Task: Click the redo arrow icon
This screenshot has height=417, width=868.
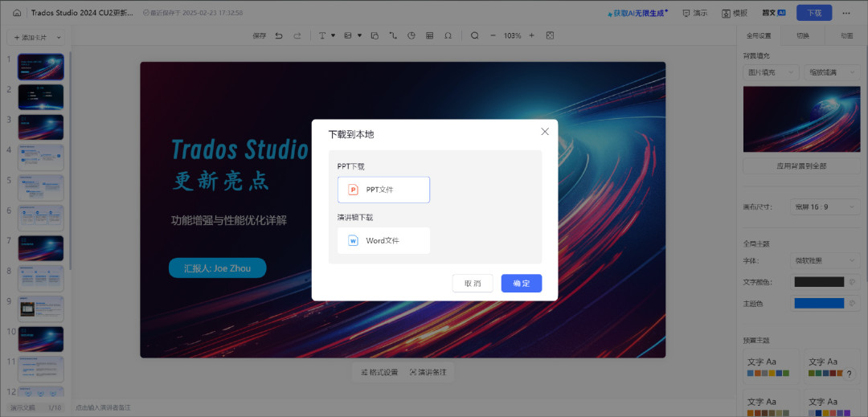Action: click(x=297, y=35)
